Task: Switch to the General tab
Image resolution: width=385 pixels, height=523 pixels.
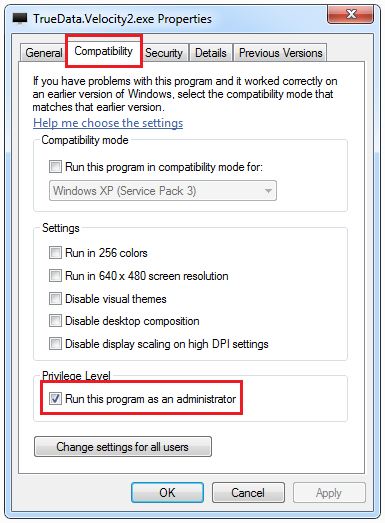Action: coord(43,53)
